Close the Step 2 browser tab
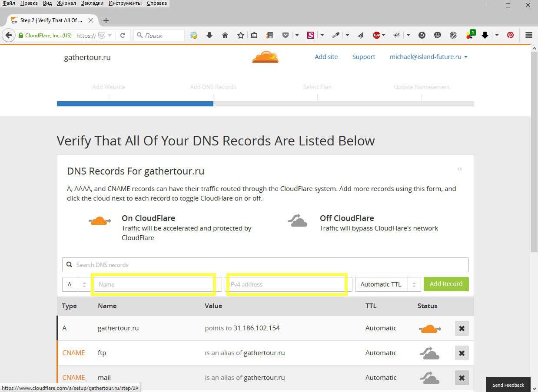 (x=91, y=20)
